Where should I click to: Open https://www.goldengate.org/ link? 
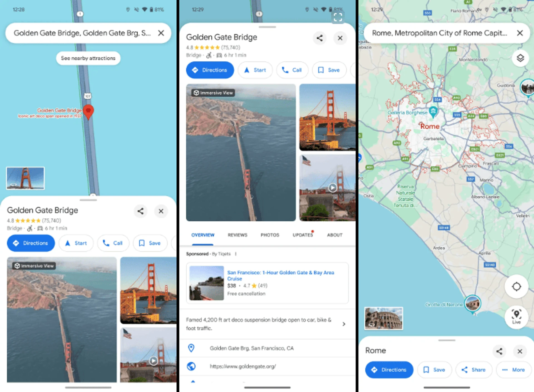243,366
